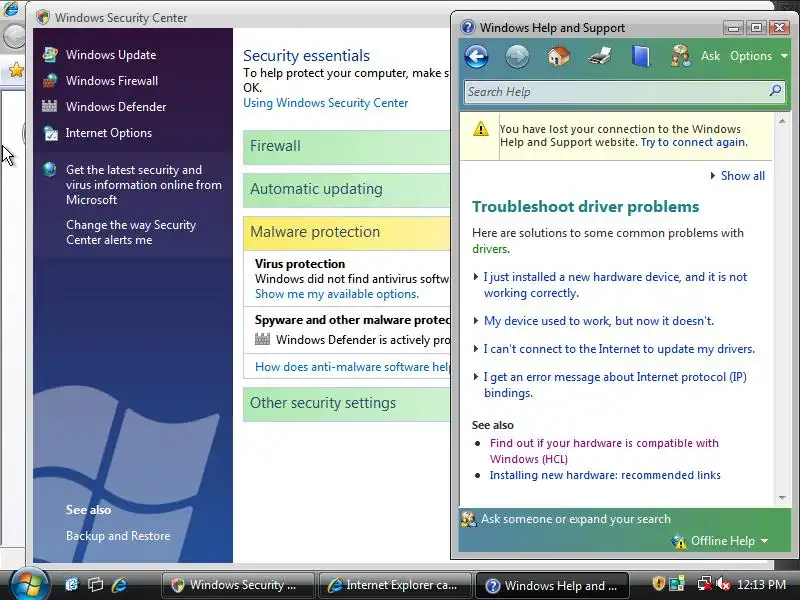Click the 12:13 PM taskbar clock

[x=761, y=585]
